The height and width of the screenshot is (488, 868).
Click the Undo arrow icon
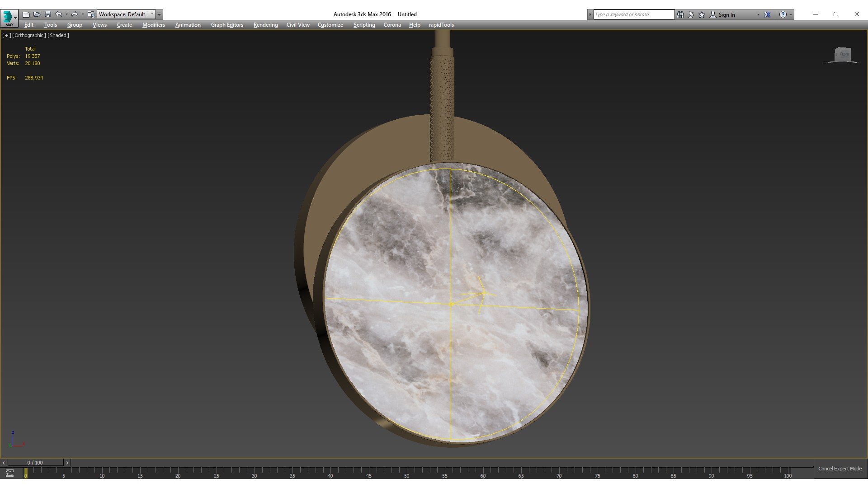(59, 14)
